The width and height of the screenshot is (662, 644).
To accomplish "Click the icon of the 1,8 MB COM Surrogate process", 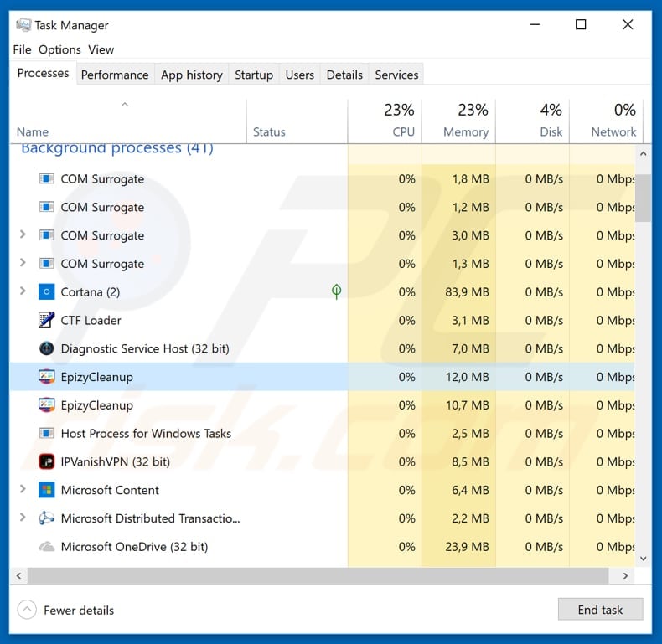I will [x=46, y=178].
